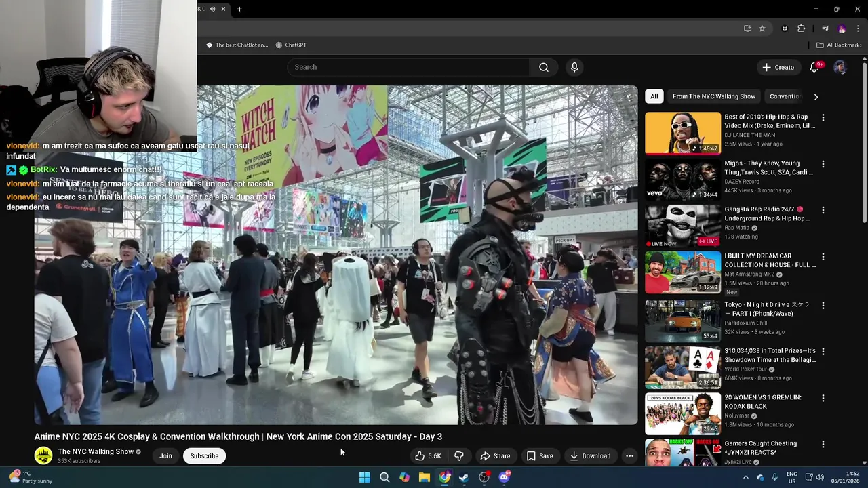Open Windows taskbar search

tap(384, 477)
